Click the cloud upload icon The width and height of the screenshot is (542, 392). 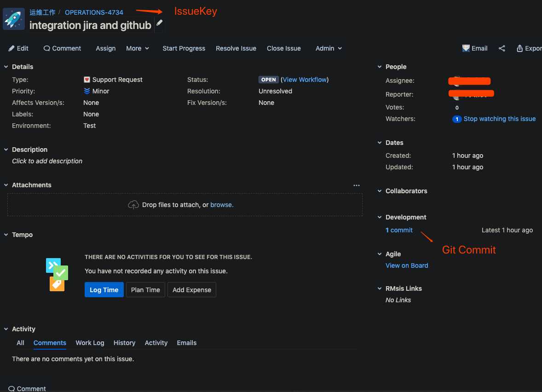[133, 205]
